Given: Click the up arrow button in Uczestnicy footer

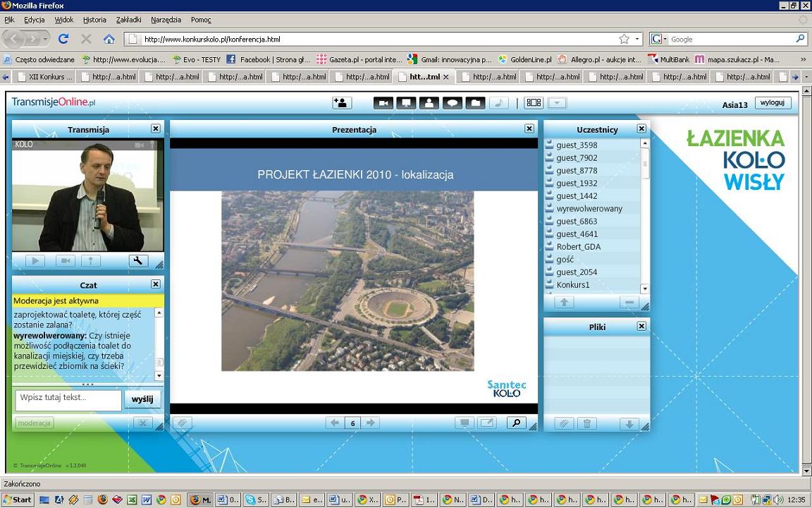Looking at the screenshot, I should point(564,302).
